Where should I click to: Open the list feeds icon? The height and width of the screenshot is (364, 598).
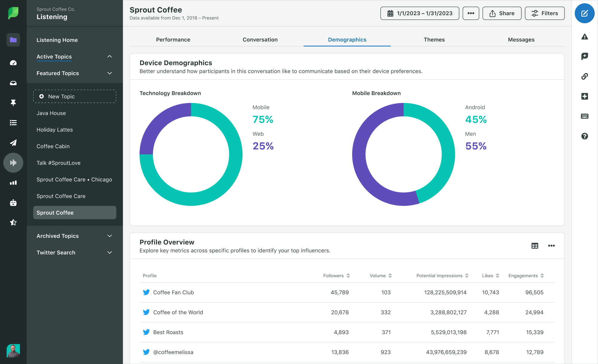(x=13, y=123)
